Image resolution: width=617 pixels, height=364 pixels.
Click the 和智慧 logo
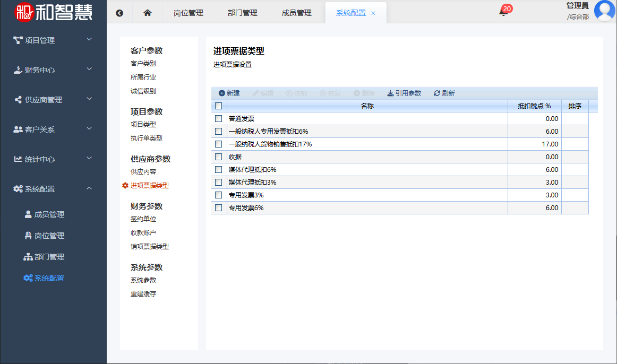(x=53, y=12)
